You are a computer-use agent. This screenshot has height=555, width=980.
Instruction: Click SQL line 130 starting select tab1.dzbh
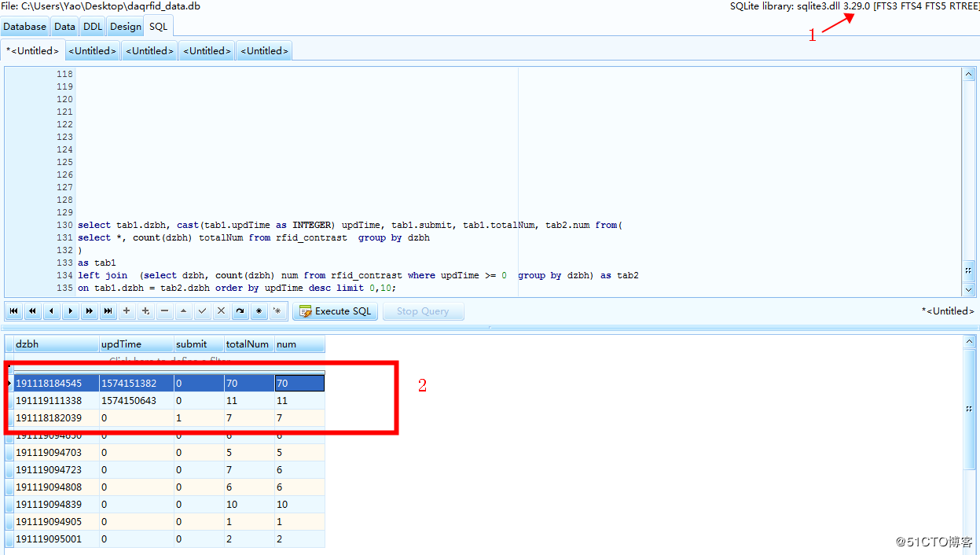[x=351, y=225]
